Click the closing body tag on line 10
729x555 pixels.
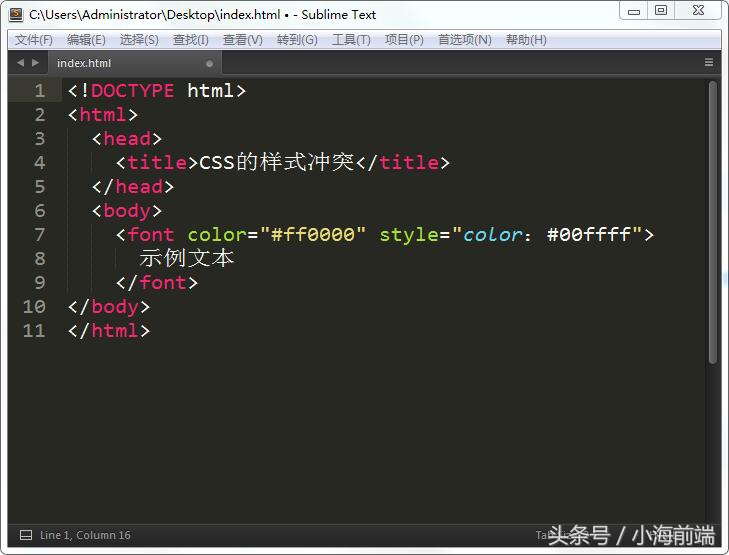109,307
